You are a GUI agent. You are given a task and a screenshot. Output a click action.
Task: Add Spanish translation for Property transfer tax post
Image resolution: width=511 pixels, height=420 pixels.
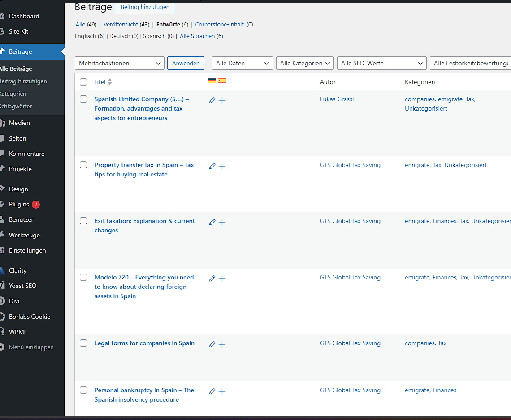[x=222, y=166]
